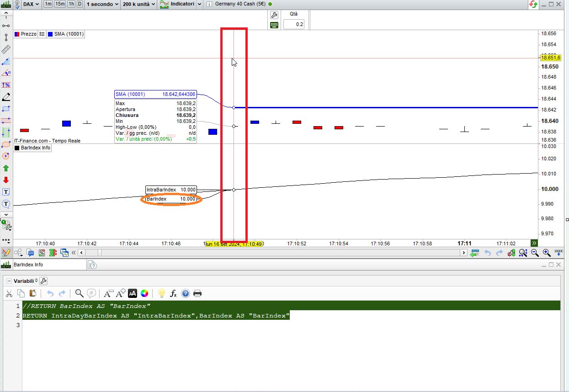
Task: Select the 1h timeframe button
Action: [x=71, y=4]
